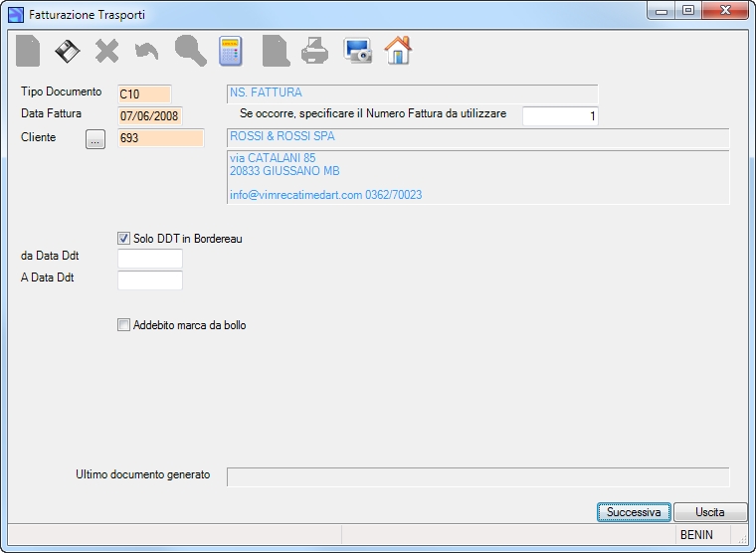756x553 pixels.
Task: Click the magnifying glass search icon
Action: tap(191, 51)
